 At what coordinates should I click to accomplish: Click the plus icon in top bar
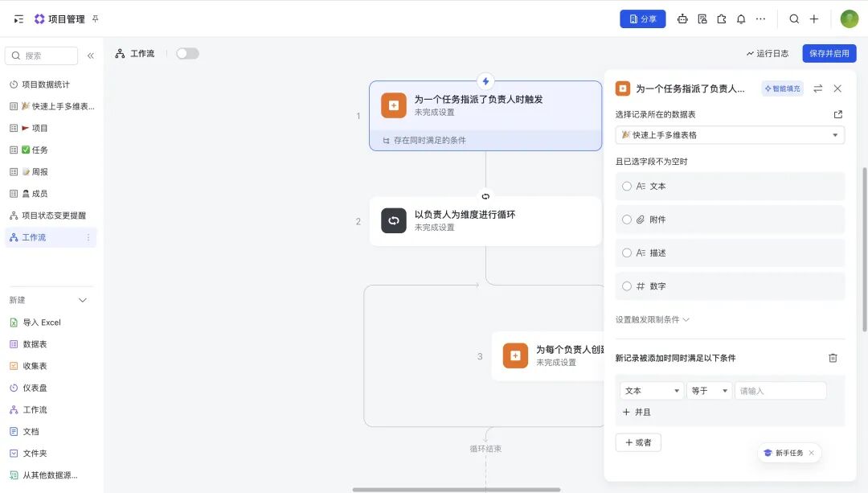[813, 18]
